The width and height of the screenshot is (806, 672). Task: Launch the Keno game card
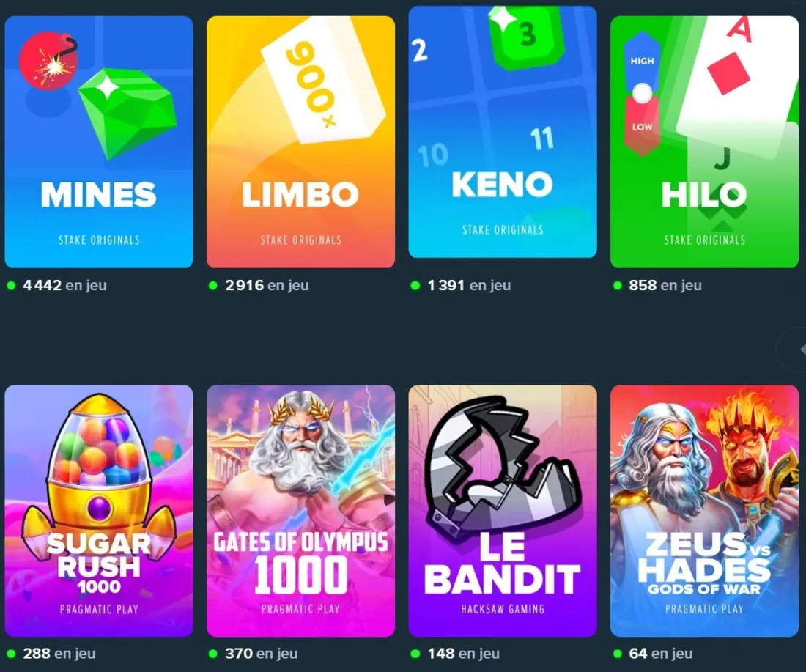coord(503,132)
